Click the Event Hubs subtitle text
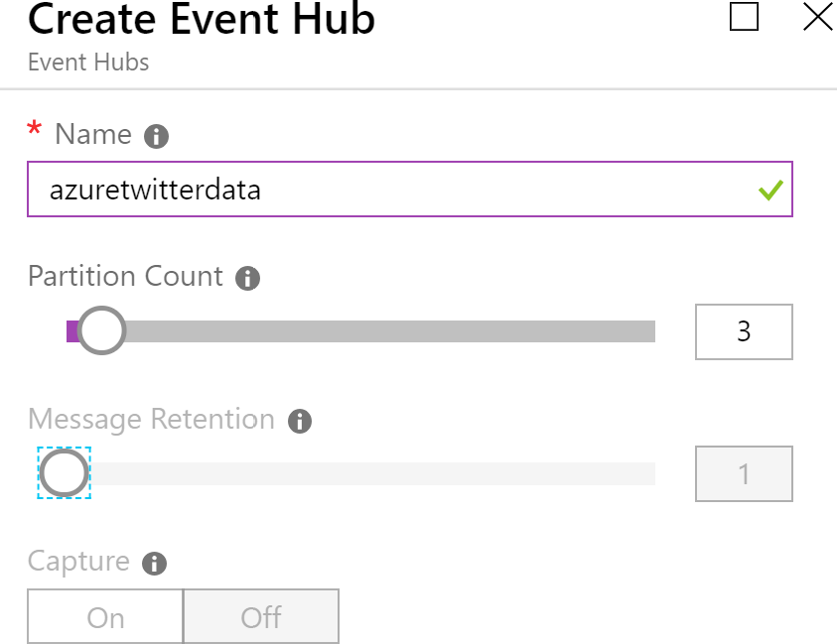 (88, 62)
